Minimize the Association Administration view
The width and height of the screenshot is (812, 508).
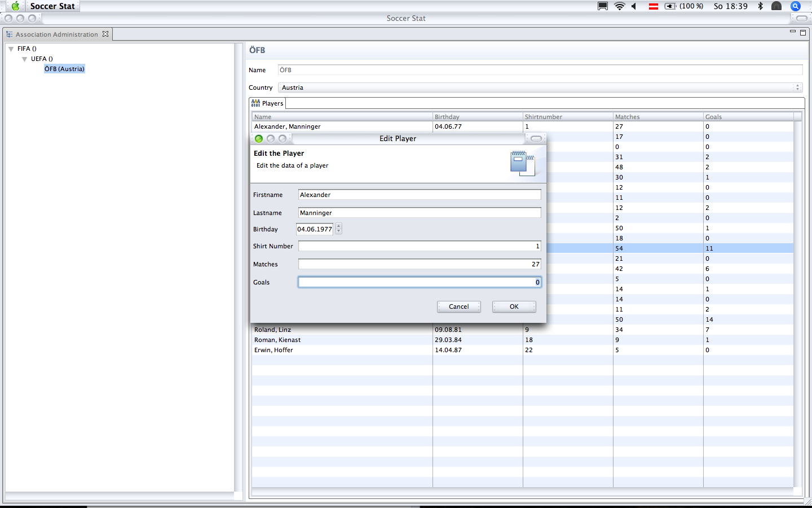(793, 32)
